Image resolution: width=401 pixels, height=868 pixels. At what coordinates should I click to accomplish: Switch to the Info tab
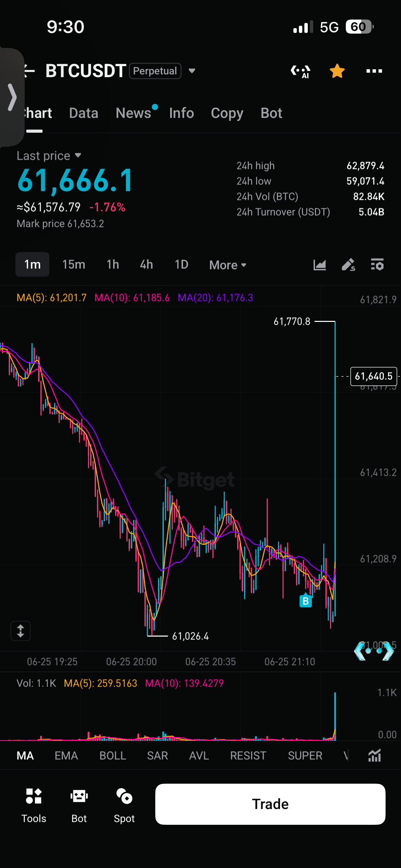[181, 113]
